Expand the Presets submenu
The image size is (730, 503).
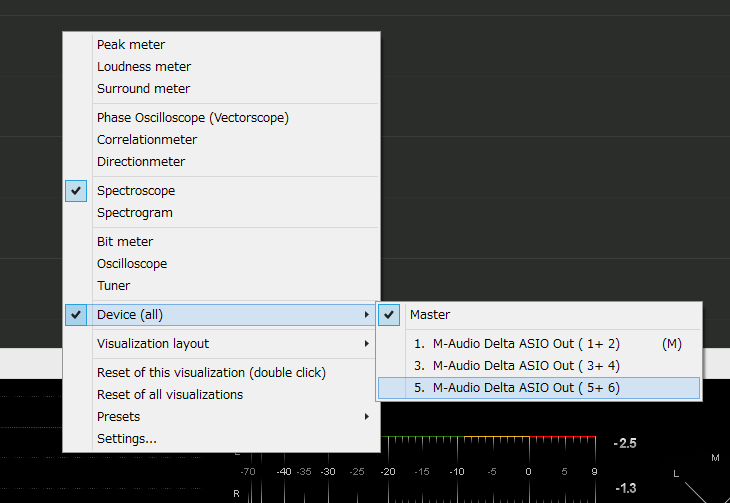pos(222,417)
